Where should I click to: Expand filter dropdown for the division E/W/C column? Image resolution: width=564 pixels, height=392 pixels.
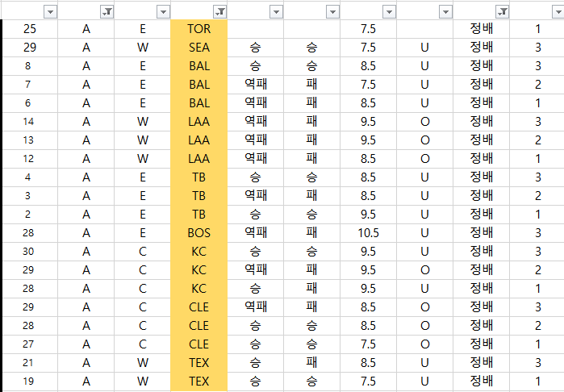[x=163, y=11]
